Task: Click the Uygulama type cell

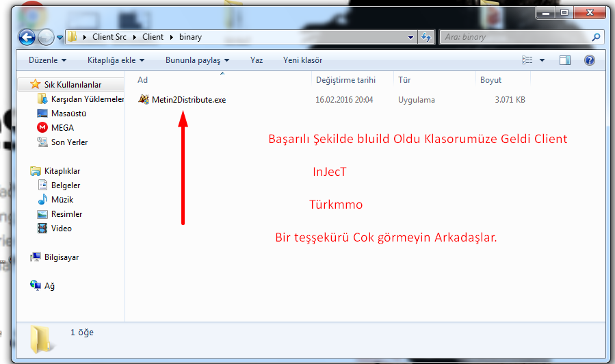Action: click(417, 100)
